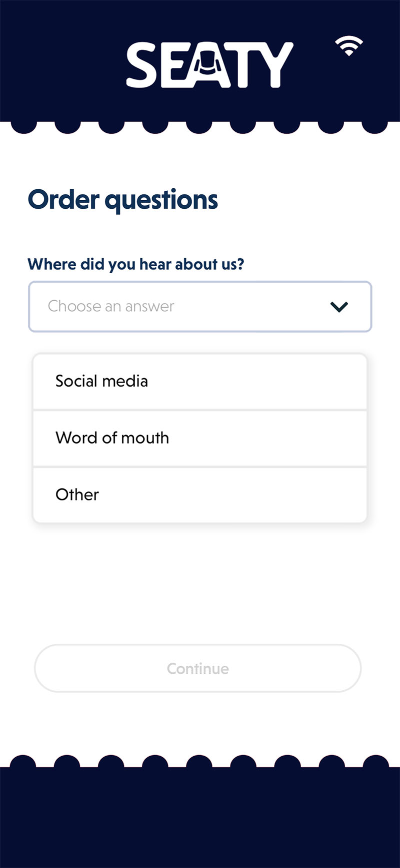Open the dropdown chevron arrow
The image size is (400, 868).
(x=338, y=307)
